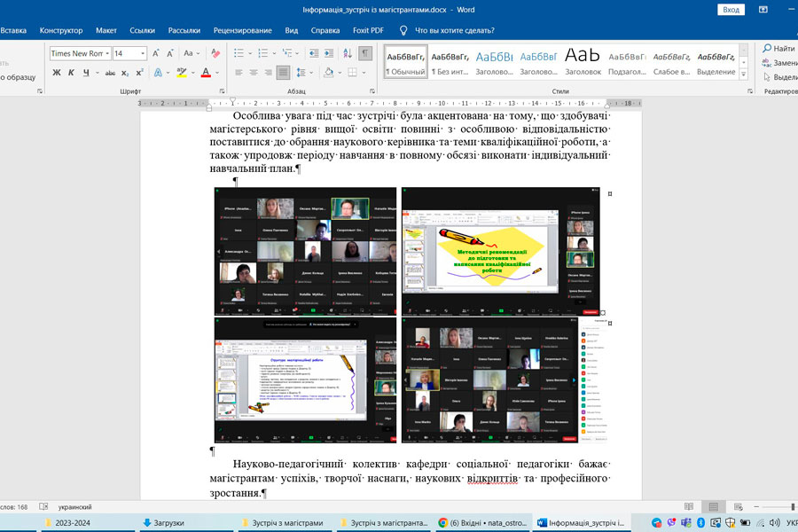Click the increase font size icon

pyautogui.click(x=156, y=53)
